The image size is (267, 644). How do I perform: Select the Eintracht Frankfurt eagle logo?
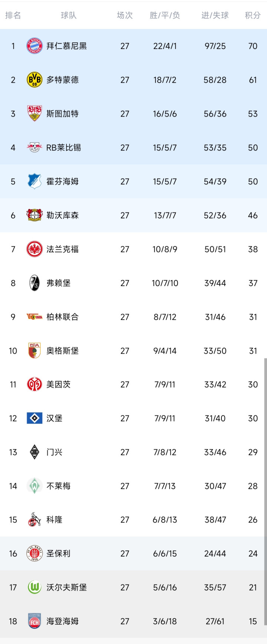coord(34,249)
